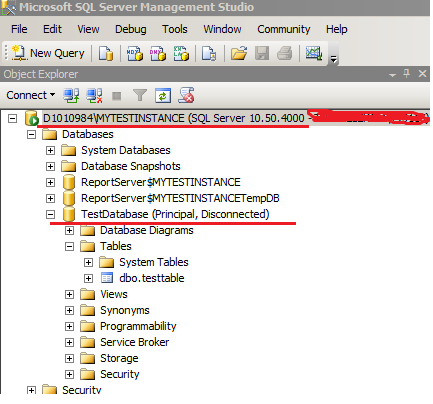The width and height of the screenshot is (433, 404).
Task: Select Service Broker tree item
Action: pos(135,342)
